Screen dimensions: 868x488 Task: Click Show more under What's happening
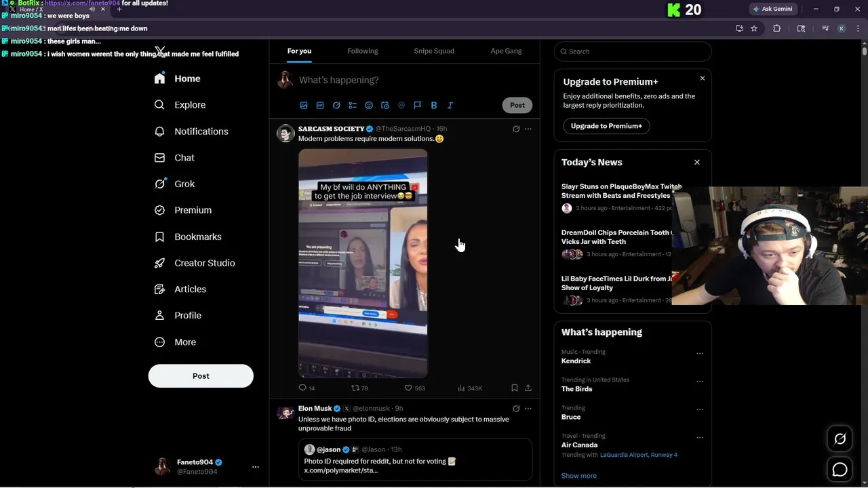pyautogui.click(x=579, y=476)
